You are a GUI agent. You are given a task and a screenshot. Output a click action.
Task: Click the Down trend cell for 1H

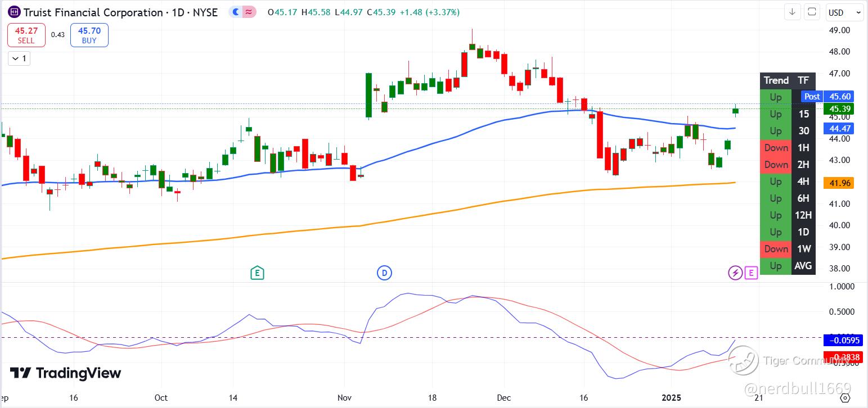tap(776, 148)
